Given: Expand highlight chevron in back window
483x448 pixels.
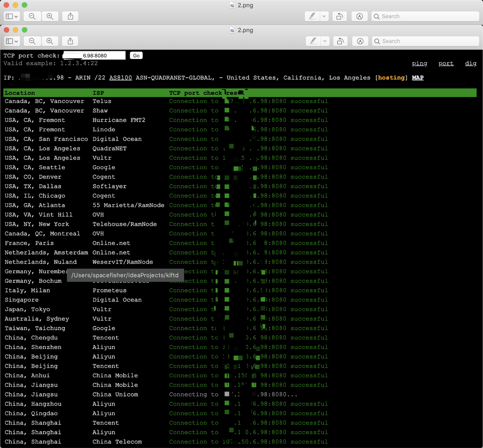Looking at the screenshot, I should click(324, 16).
